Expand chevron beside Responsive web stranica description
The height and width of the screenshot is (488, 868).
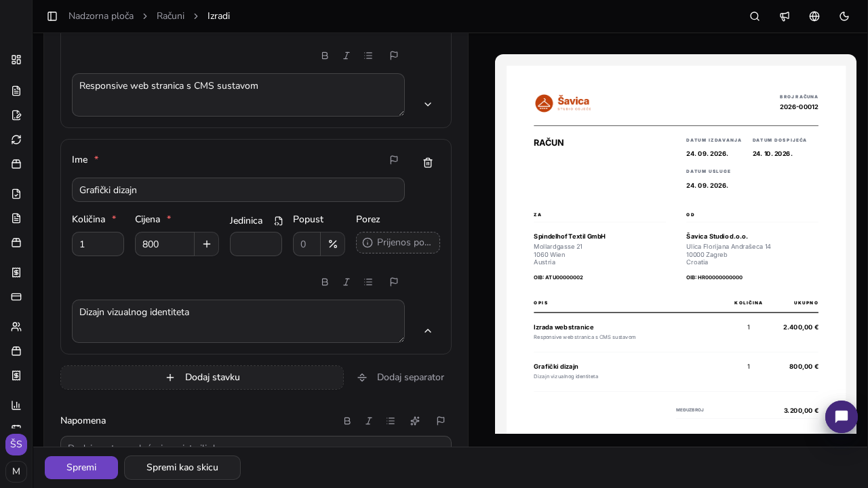[x=428, y=104]
